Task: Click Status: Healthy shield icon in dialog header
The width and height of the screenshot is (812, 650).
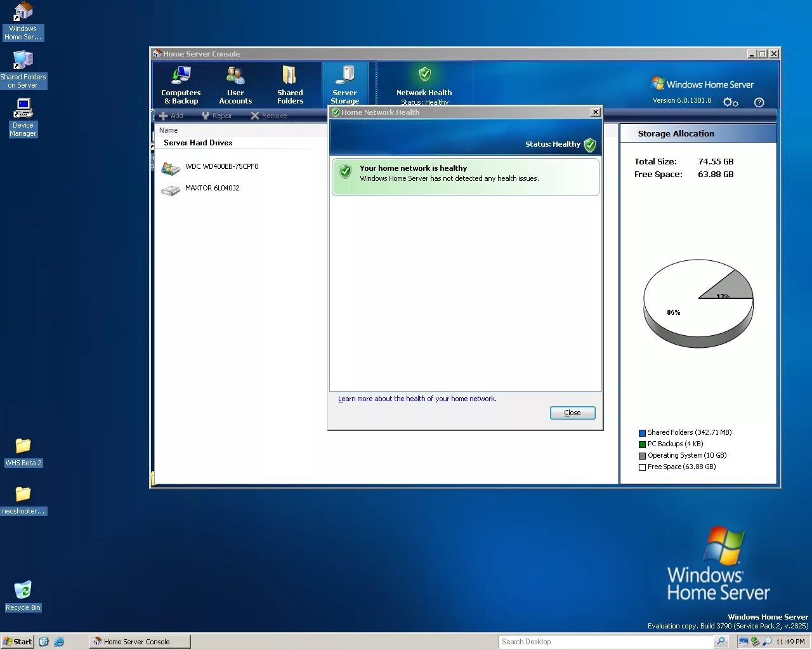Action: point(589,145)
